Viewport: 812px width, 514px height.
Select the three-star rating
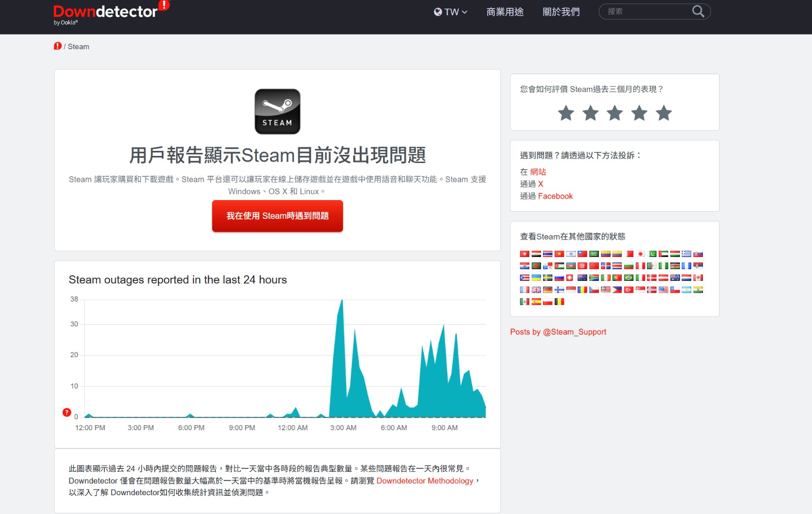(x=615, y=113)
